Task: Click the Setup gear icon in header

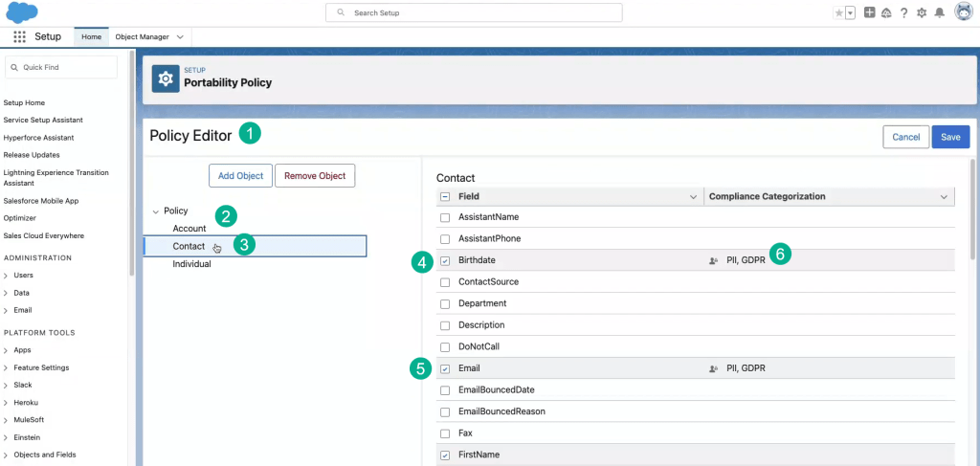Action: click(922, 12)
